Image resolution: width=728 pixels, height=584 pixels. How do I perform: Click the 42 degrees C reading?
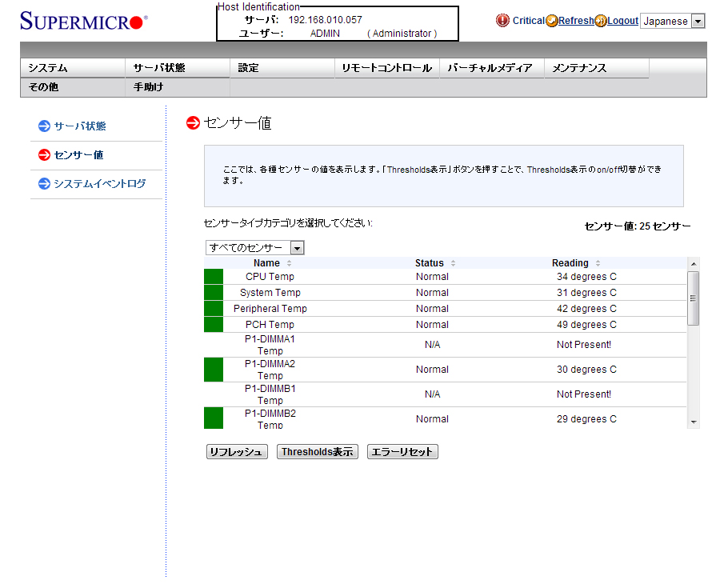point(587,309)
